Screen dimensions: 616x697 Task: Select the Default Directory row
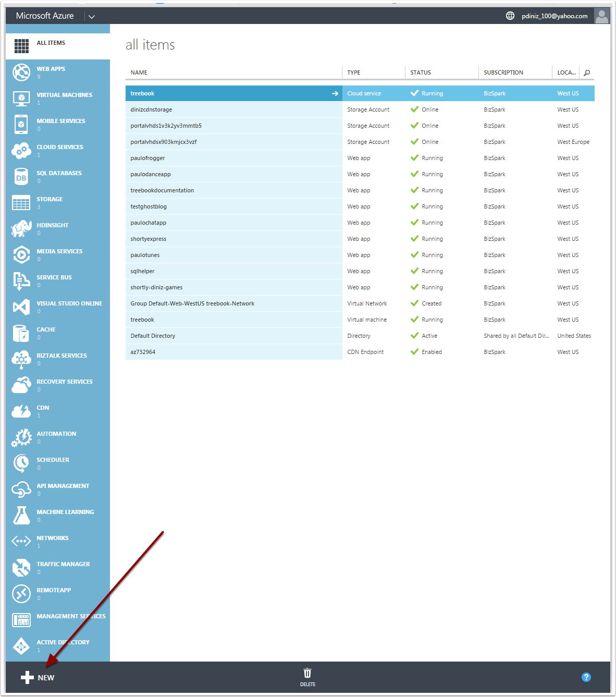point(360,336)
